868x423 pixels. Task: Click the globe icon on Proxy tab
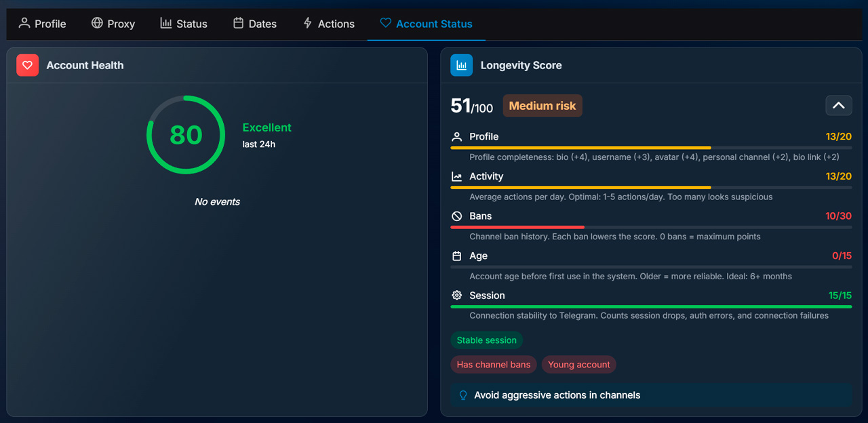tap(97, 23)
